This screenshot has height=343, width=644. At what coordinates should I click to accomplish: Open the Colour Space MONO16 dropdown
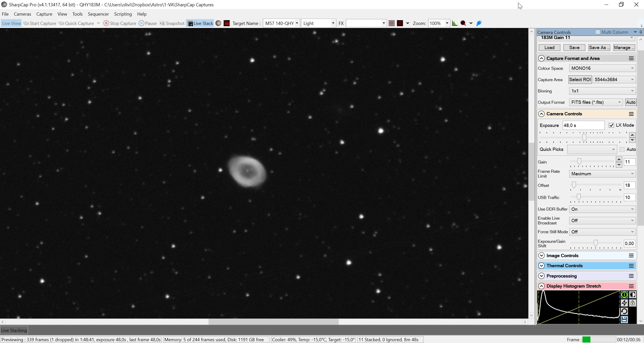tap(602, 68)
